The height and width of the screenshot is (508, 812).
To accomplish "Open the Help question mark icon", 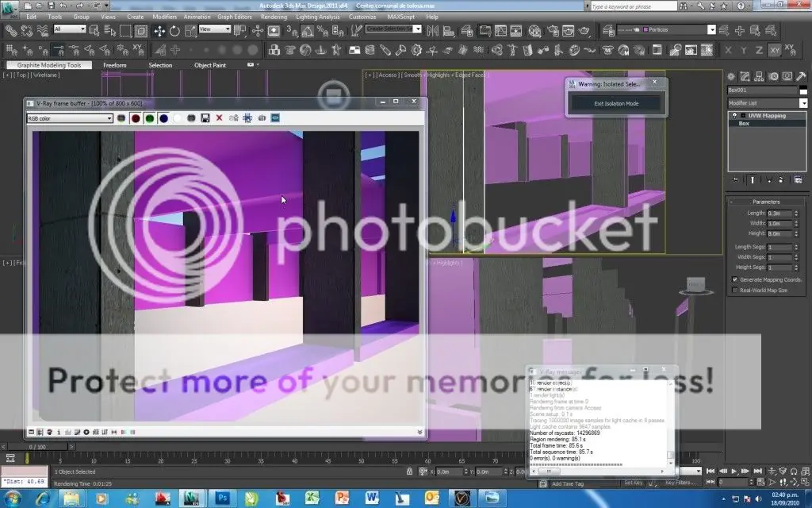I will click(x=741, y=6).
